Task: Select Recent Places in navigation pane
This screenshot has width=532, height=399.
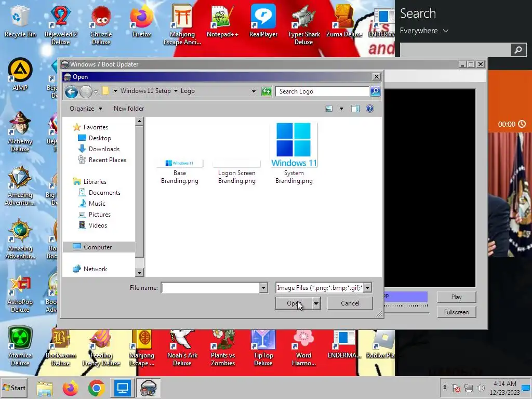Action: [x=107, y=160]
